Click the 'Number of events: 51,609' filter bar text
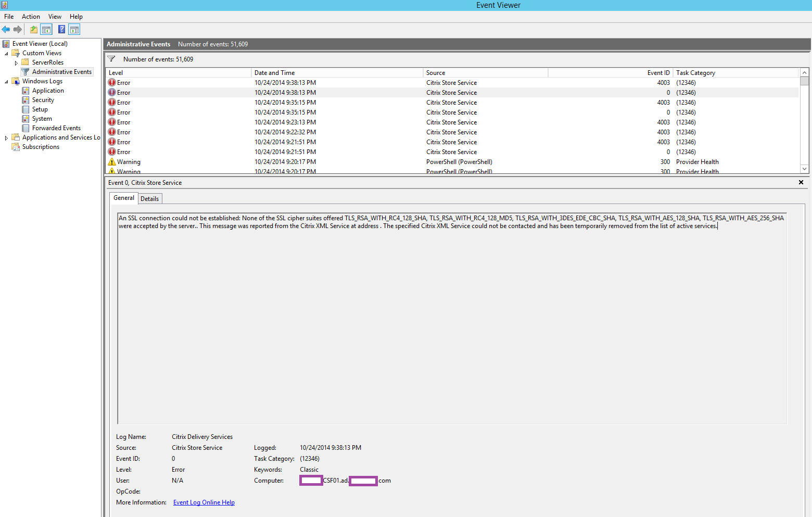Screen dimensions: 812x517 pos(158,59)
